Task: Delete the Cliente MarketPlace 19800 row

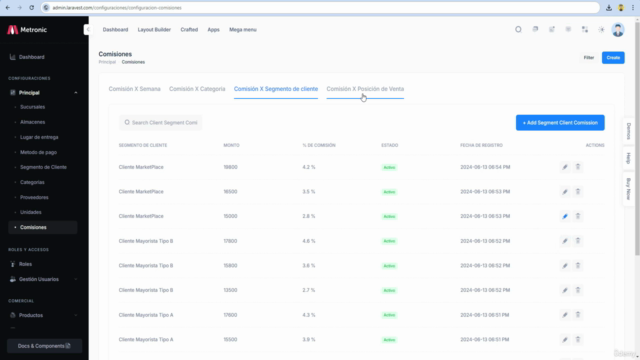Action: (x=578, y=167)
